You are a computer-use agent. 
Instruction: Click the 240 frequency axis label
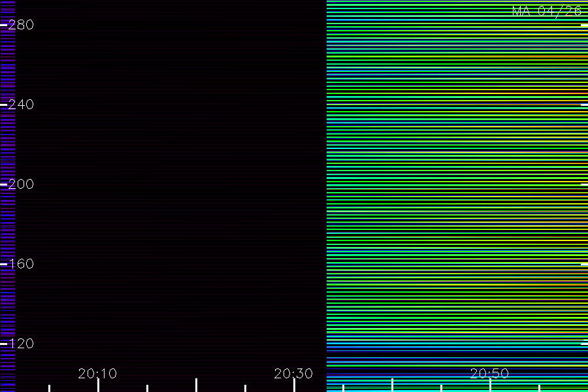(21, 105)
